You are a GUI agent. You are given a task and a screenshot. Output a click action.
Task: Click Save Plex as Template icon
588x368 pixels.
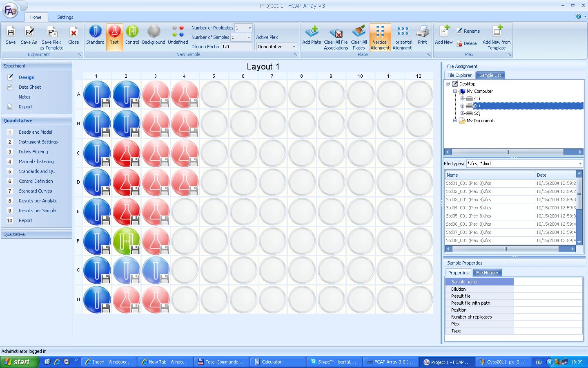click(x=52, y=33)
